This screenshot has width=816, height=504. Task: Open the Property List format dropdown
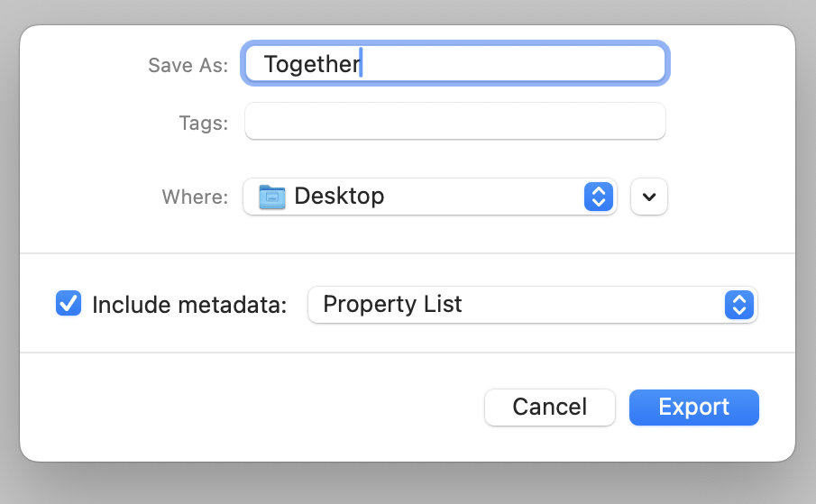click(532, 305)
